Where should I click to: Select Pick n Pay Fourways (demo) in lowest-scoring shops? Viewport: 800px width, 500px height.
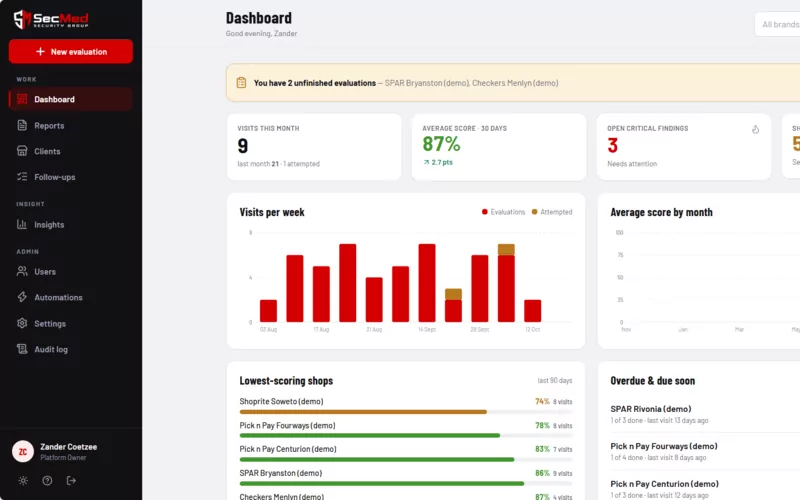288,425
